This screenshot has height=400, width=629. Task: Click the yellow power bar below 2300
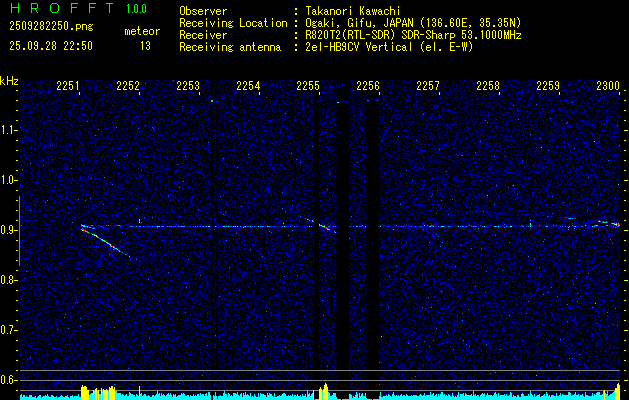click(x=618, y=392)
